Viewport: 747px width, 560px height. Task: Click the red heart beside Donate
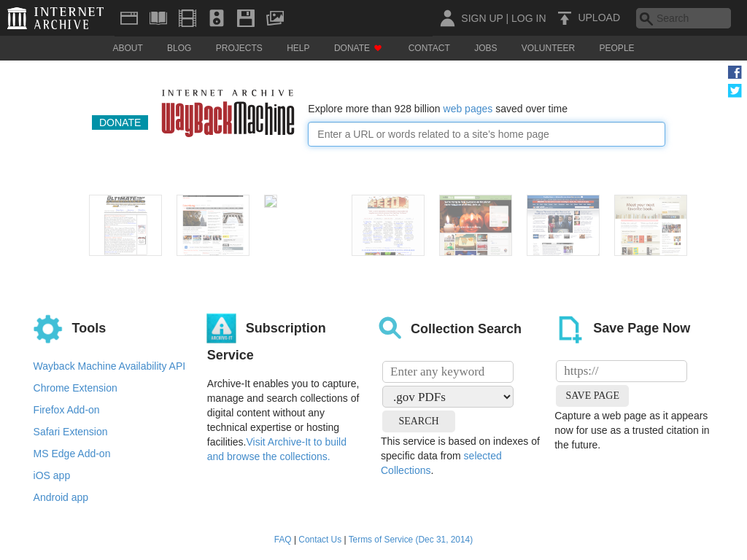coord(378,48)
